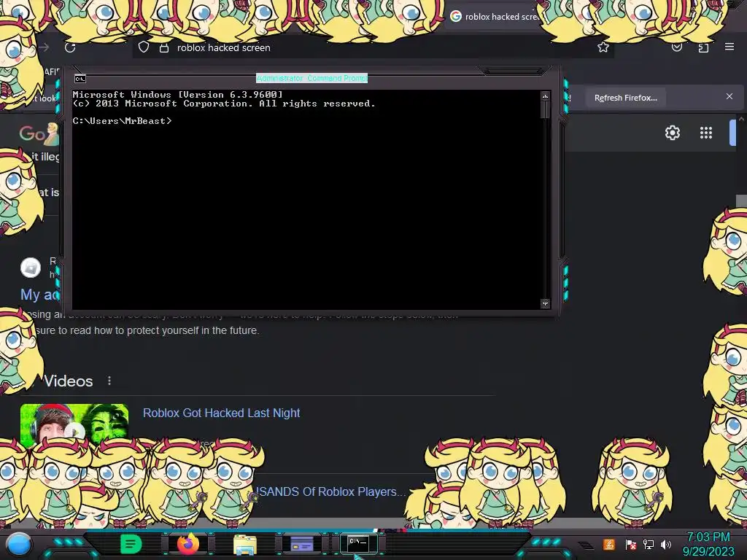Click the Administrator: Command Prompt title bar
747x560 pixels.
coord(311,78)
